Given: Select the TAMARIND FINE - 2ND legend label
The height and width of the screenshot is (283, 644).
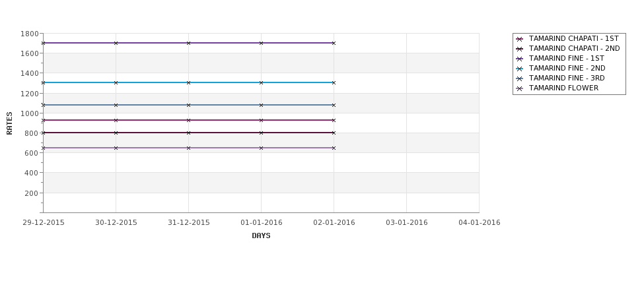Looking at the screenshot, I should [567, 69].
